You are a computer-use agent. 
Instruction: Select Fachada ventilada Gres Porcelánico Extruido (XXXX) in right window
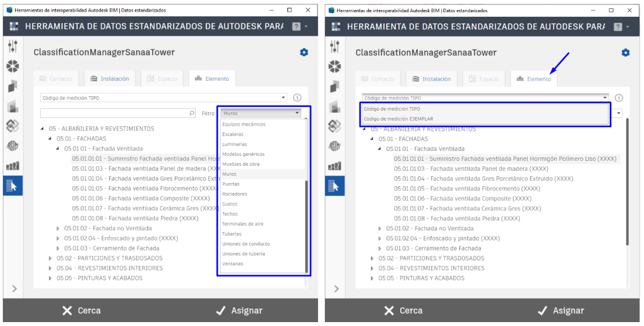pyautogui.click(x=484, y=179)
